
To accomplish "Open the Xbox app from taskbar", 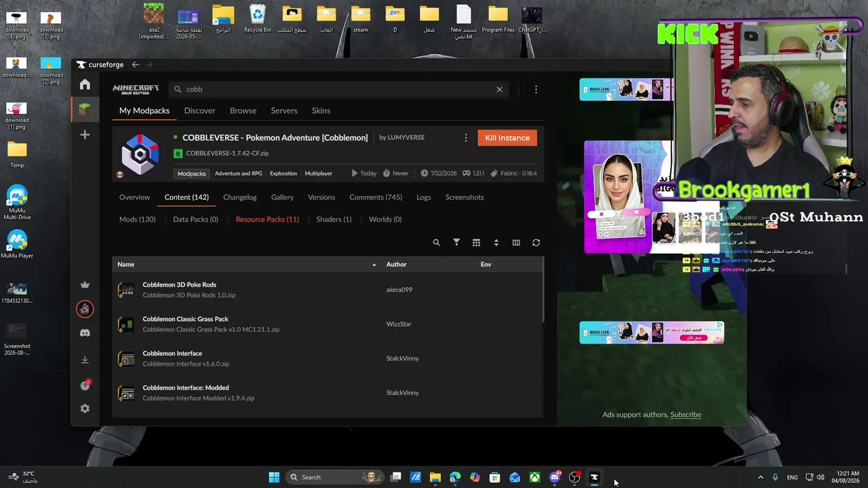I will click(x=535, y=477).
